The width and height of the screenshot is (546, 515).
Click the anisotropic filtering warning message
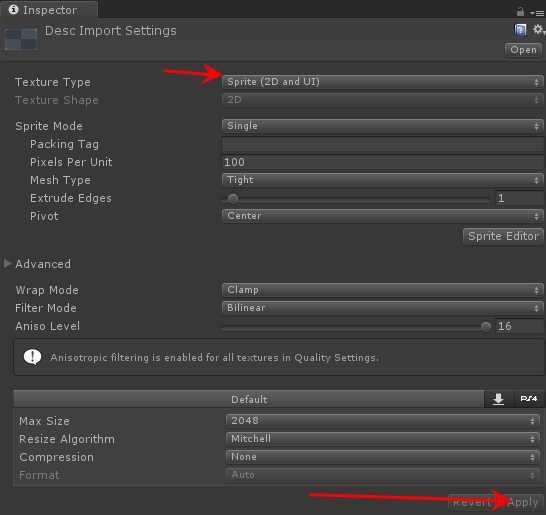(215, 358)
